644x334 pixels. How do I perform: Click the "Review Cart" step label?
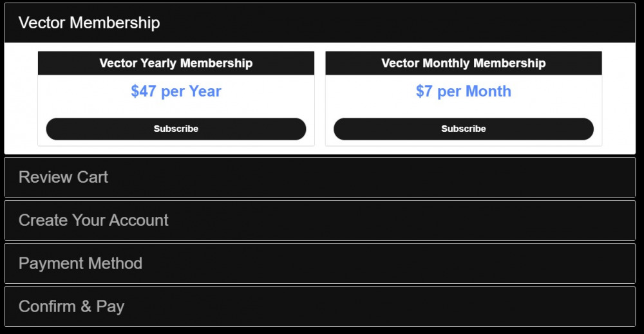click(63, 177)
